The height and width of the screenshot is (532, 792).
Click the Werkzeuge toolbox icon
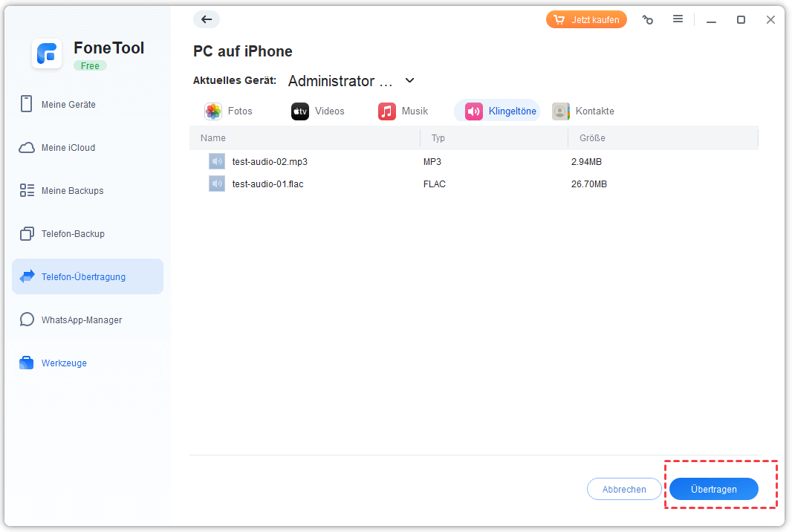pos(27,363)
